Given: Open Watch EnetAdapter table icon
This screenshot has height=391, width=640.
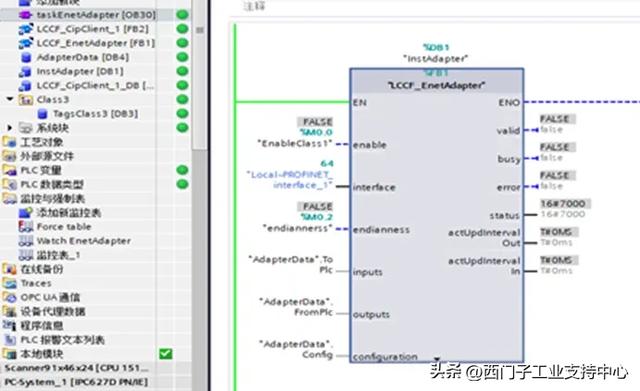Looking at the screenshot, I should [x=25, y=241].
